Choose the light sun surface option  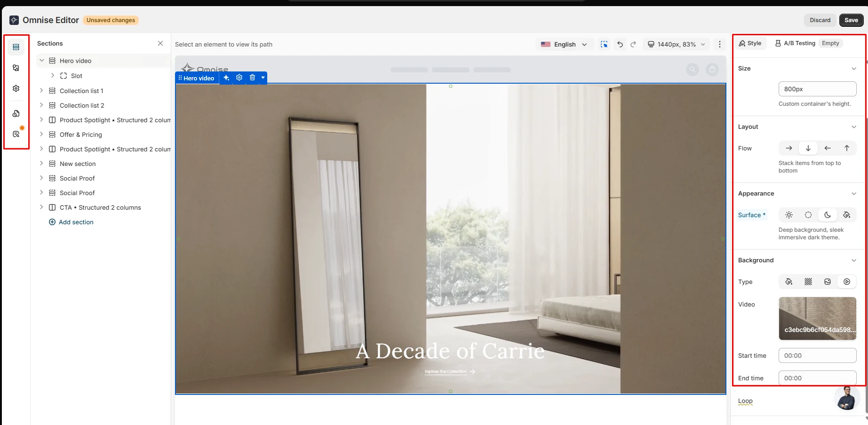789,215
